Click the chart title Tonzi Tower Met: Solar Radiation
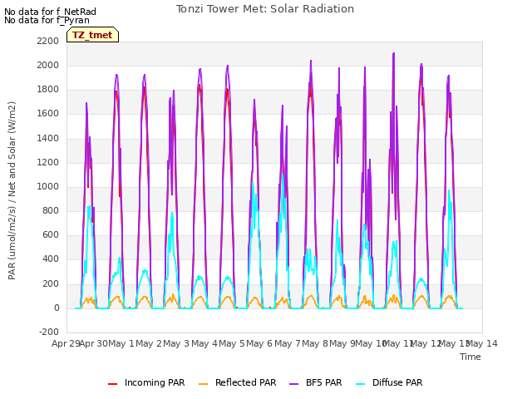Image resolution: width=532 pixels, height=399 pixels. (x=265, y=9)
